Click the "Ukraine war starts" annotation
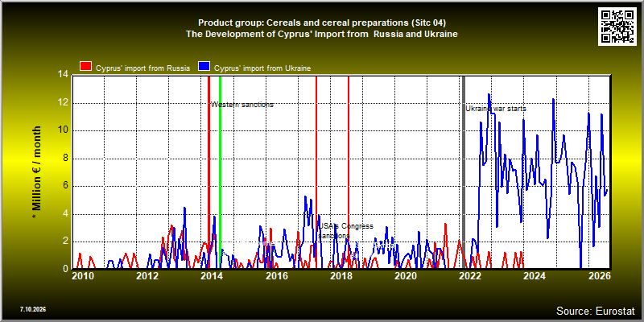 (496, 109)
